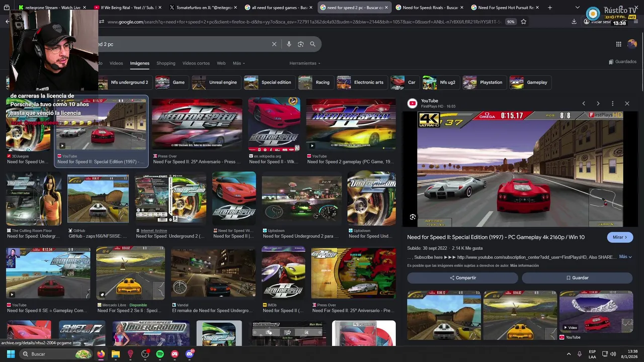Click the Compartir share button
This screenshot has height=362, width=644.
462,278
